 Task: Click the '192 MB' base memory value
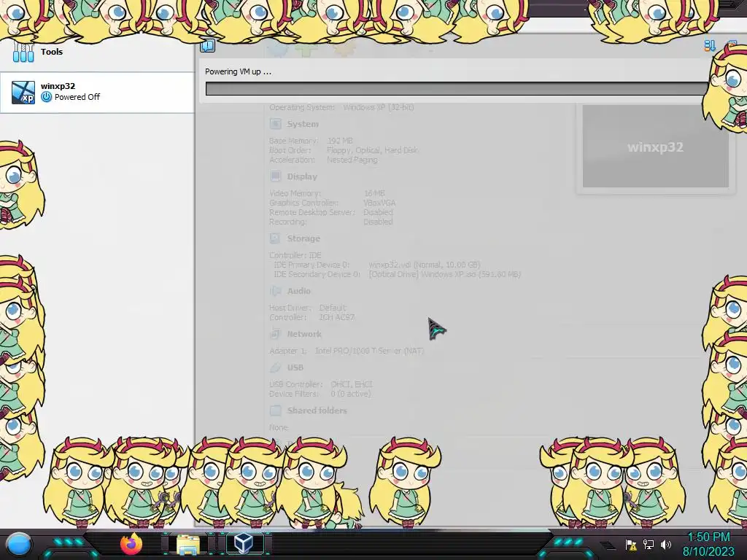[x=340, y=141]
